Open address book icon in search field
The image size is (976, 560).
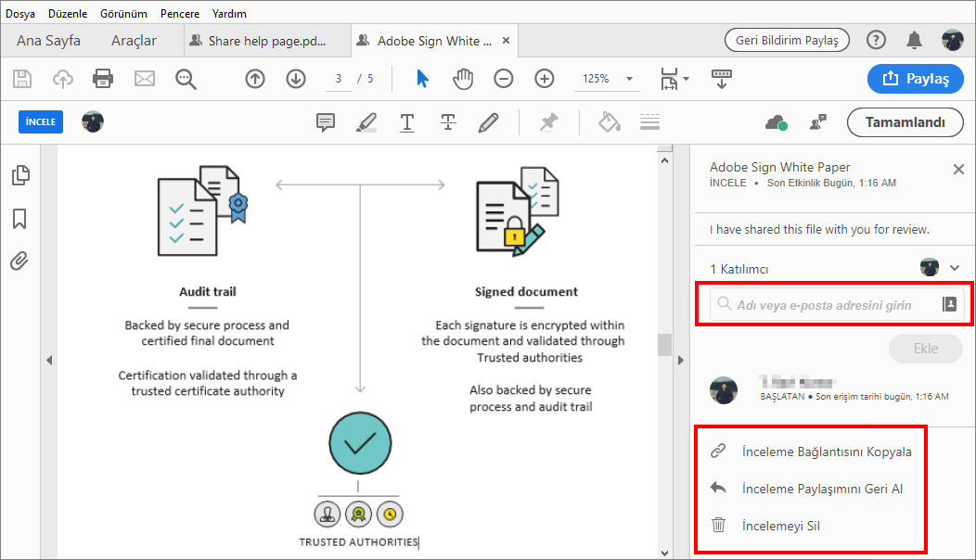[x=949, y=304]
